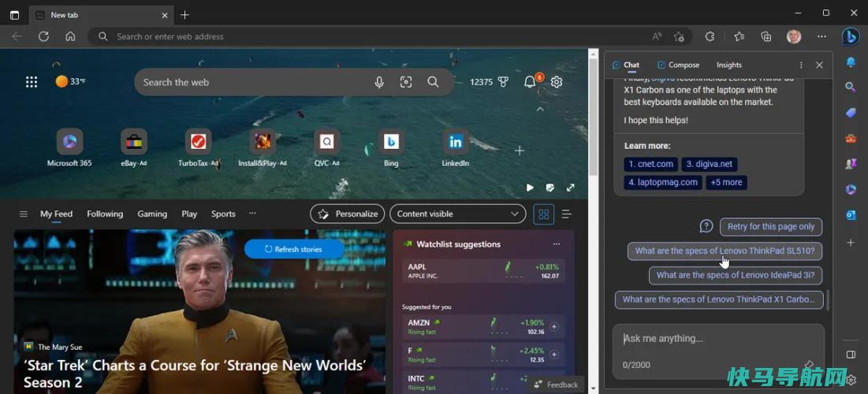The image size is (868, 394).
Task: Click the Personalize button
Action: click(348, 214)
